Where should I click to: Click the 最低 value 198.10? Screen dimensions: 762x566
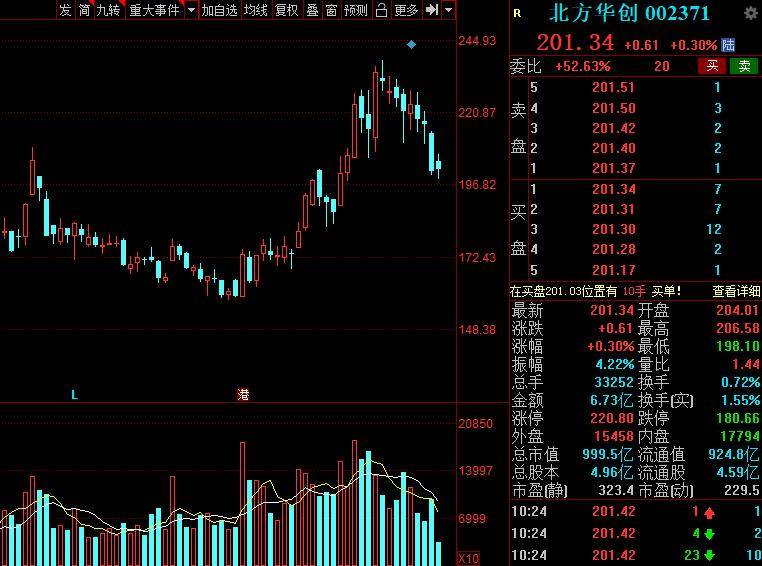click(737, 346)
